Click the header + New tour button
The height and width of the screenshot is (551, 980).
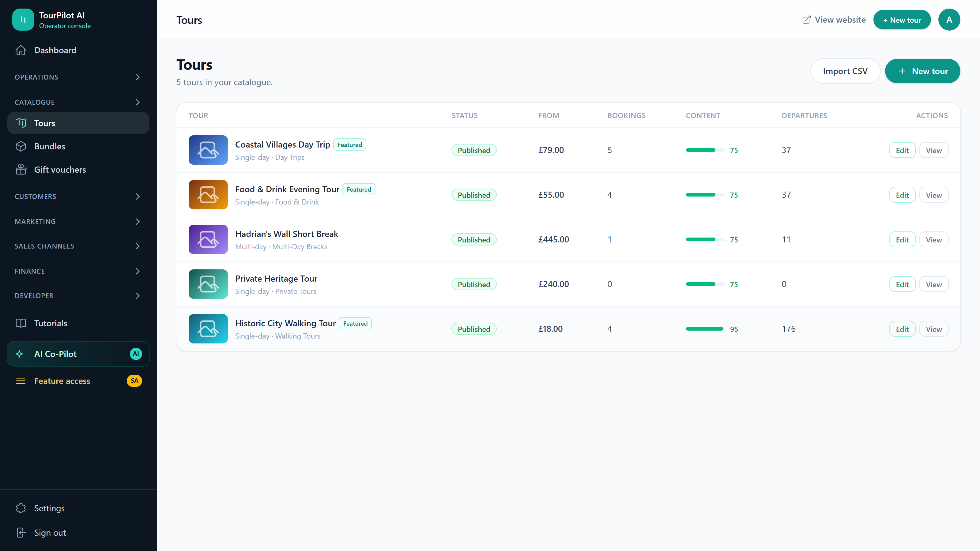pyautogui.click(x=902, y=20)
